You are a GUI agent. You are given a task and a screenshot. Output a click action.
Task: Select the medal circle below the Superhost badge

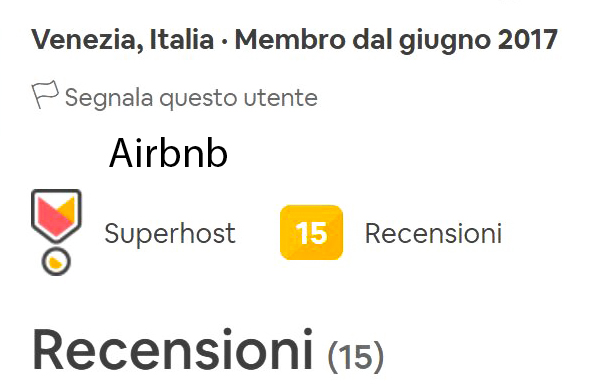pyautogui.click(x=56, y=262)
